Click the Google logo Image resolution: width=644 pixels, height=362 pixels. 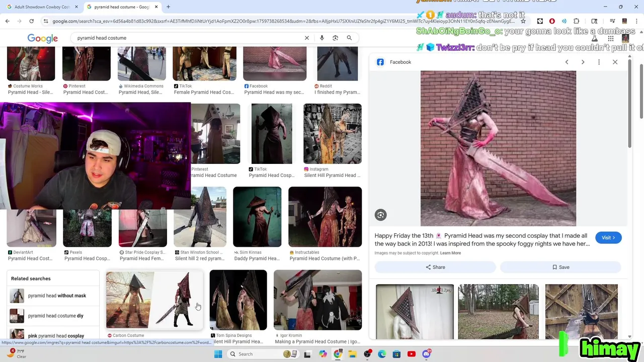(42, 38)
